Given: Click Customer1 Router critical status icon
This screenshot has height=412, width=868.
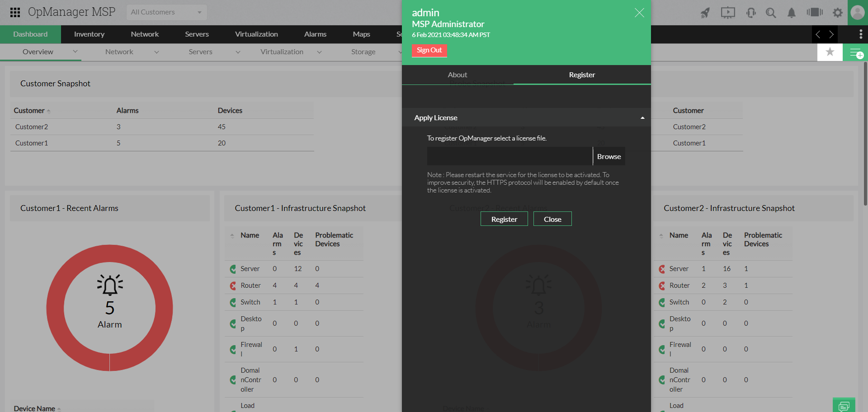Looking at the screenshot, I should pos(233,286).
